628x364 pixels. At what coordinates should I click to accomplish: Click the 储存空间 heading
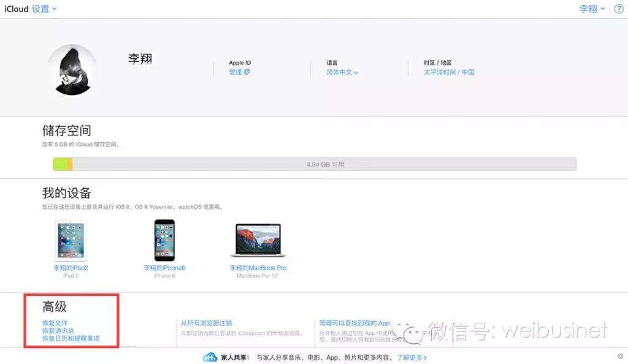coord(66,131)
